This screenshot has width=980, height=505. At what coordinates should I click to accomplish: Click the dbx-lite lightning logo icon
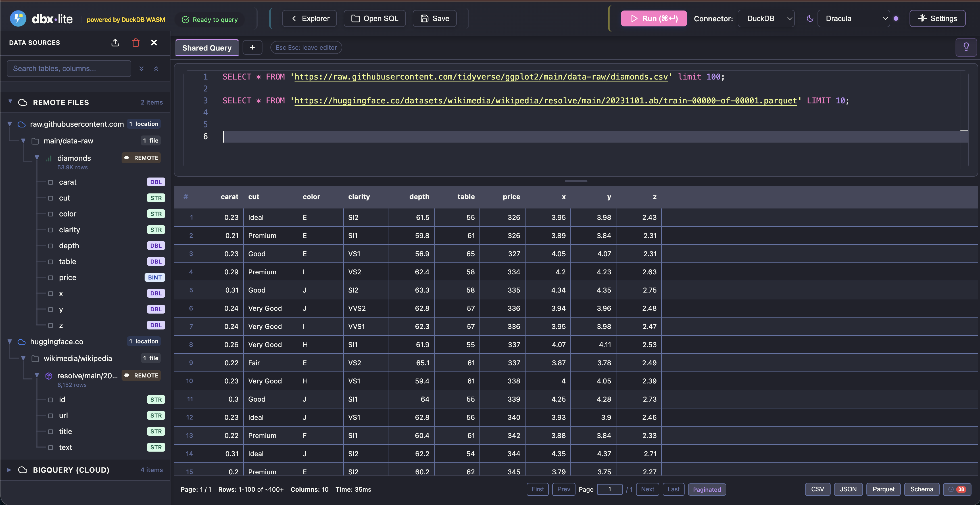tap(18, 18)
